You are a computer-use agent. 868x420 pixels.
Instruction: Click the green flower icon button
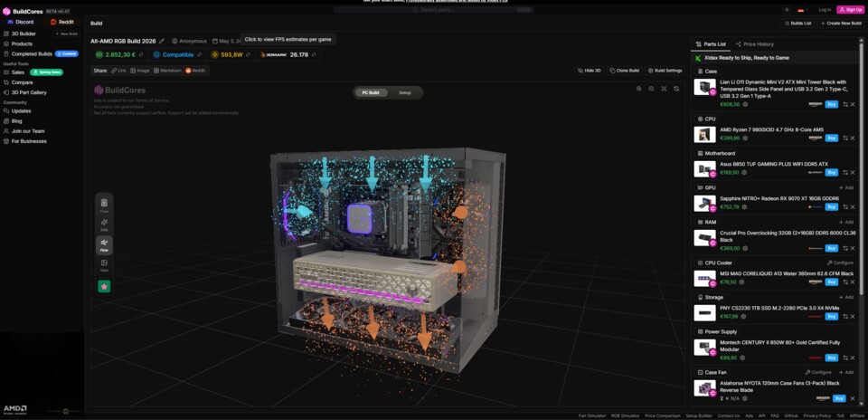104,286
